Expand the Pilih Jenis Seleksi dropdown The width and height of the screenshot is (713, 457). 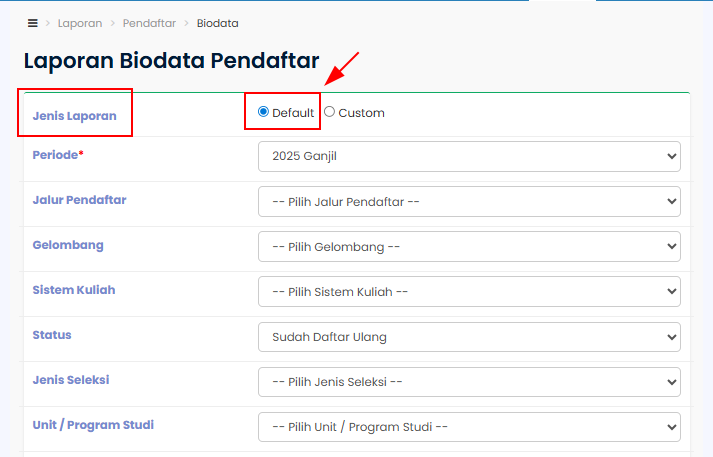pyautogui.click(x=469, y=382)
